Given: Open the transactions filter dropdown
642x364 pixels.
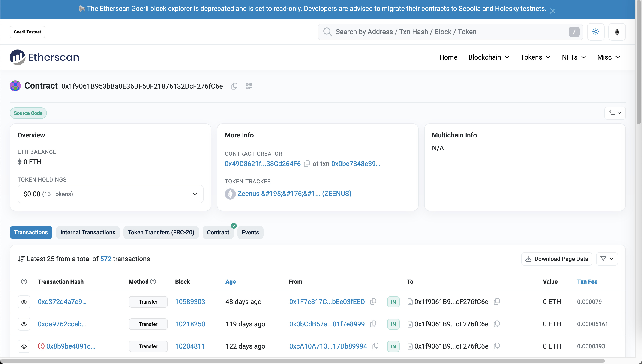Looking at the screenshot, I should click(x=607, y=259).
